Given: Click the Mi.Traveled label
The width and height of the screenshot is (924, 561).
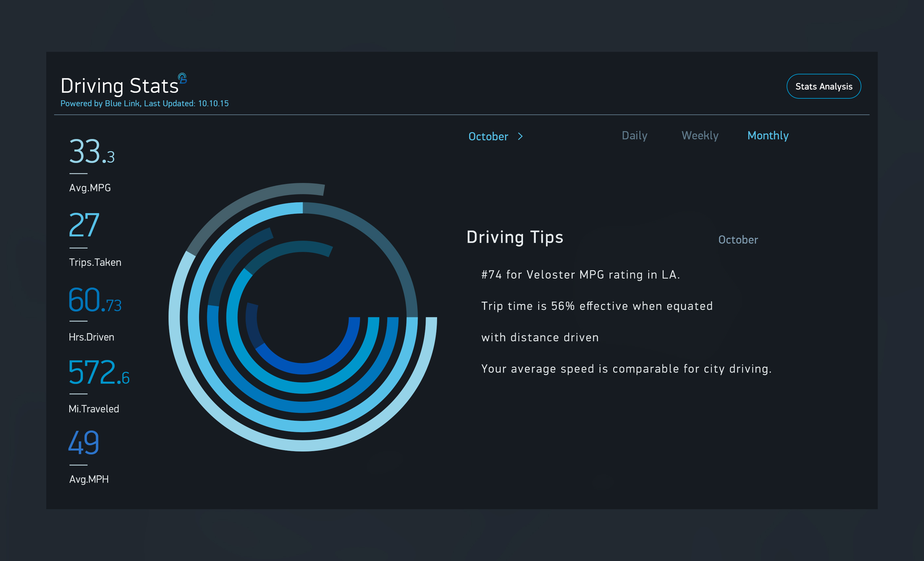Looking at the screenshot, I should (x=94, y=409).
